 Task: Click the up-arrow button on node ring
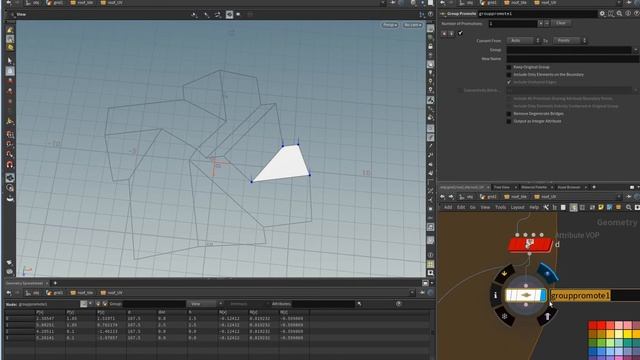click(547, 316)
